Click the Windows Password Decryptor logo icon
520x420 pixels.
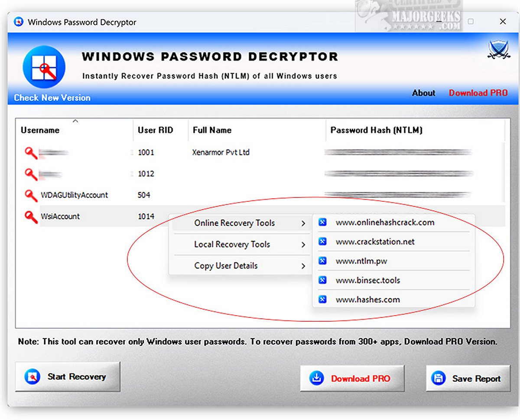(44, 67)
